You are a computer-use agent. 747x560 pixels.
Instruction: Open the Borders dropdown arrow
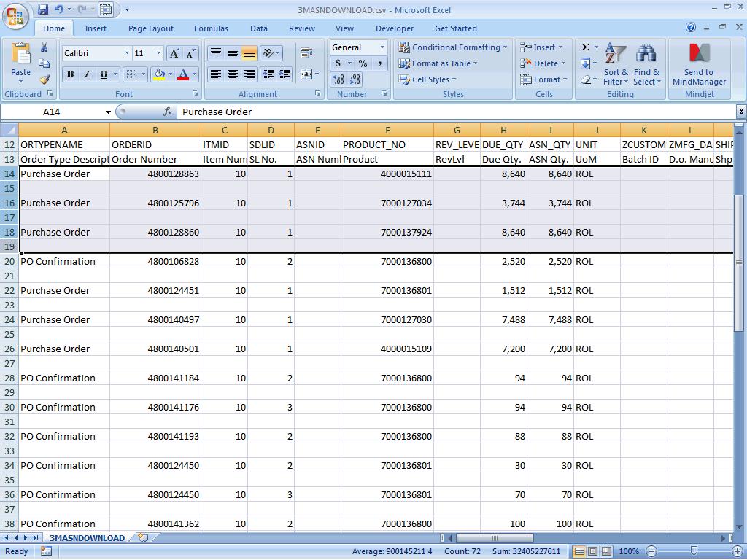tap(143, 74)
